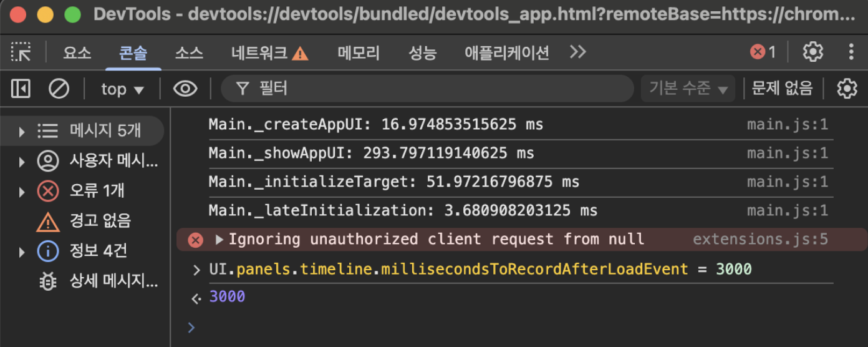This screenshot has height=347, width=868.
Task: Open the 요소 tab
Action: tap(77, 52)
